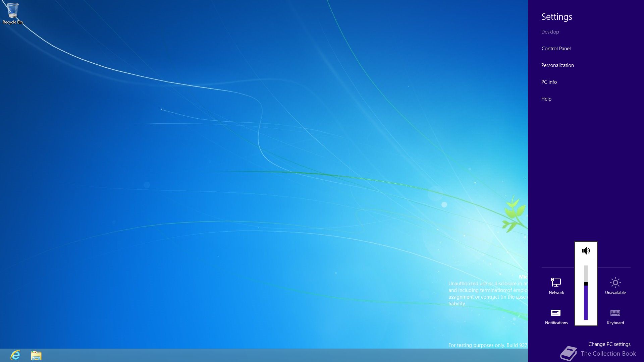Open the Recycle Bin icon
Image resolution: width=644 pixels, height=362 pixels.
click(x=12, y=13)
